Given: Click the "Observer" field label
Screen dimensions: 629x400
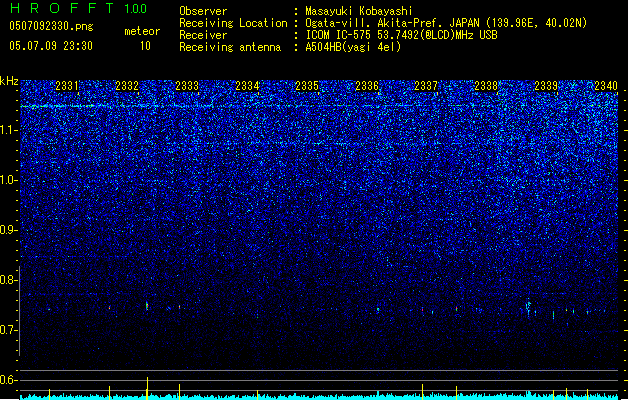Looking at the screenshot, I should [x=203, y=11].
